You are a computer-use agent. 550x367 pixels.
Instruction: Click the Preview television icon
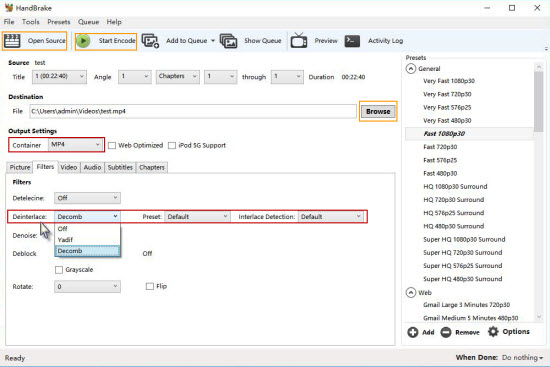pyautogui.click(x=299, y=40)
